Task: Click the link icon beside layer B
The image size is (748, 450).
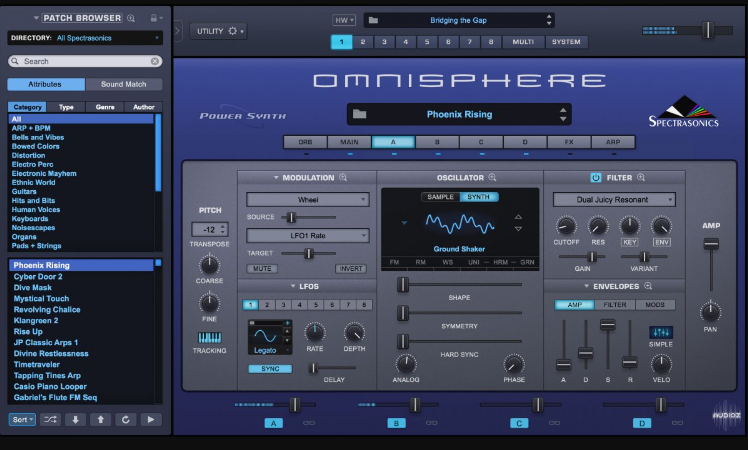Action: (x=431, y=423)
